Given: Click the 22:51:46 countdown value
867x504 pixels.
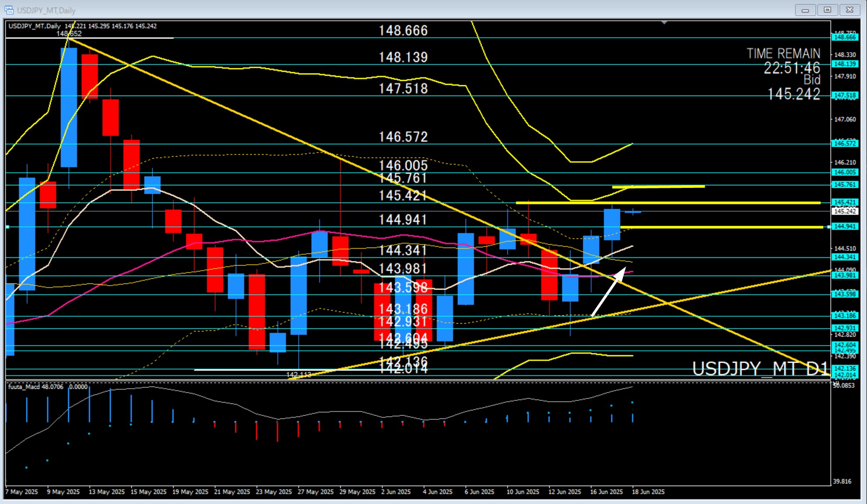Looking at the screenshot, I should tap(792, 68).
